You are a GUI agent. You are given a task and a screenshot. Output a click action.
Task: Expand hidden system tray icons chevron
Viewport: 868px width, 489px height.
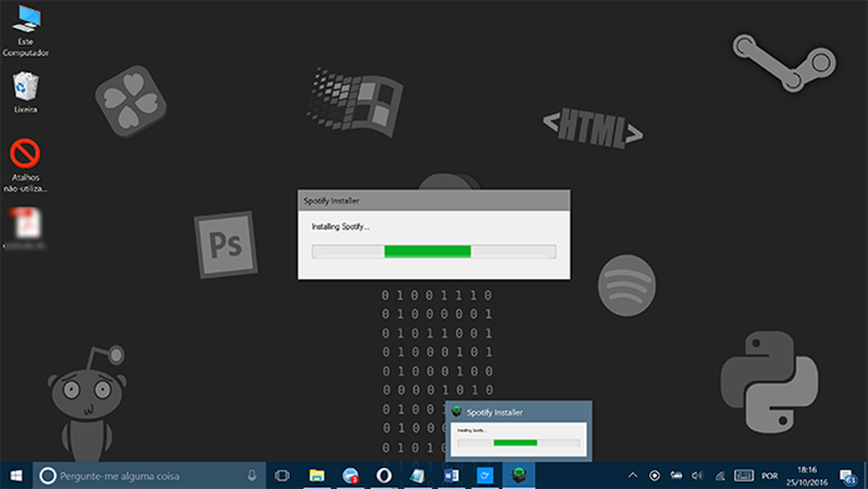point(632,476)
